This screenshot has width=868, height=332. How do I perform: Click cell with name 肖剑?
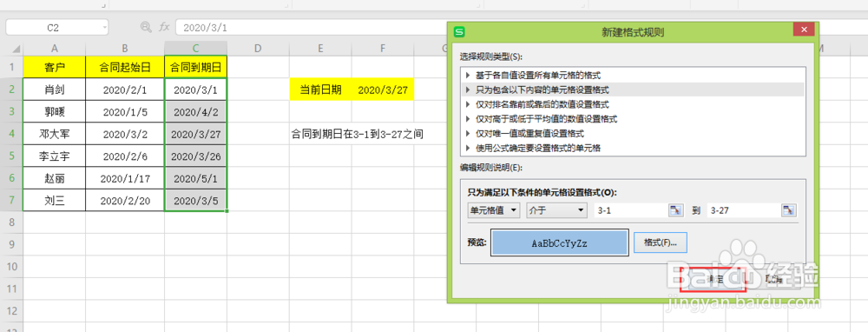tap(54, 90)
